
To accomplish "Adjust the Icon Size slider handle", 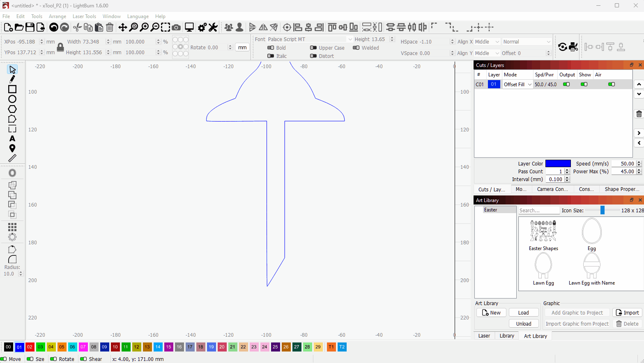I will 603,210.
